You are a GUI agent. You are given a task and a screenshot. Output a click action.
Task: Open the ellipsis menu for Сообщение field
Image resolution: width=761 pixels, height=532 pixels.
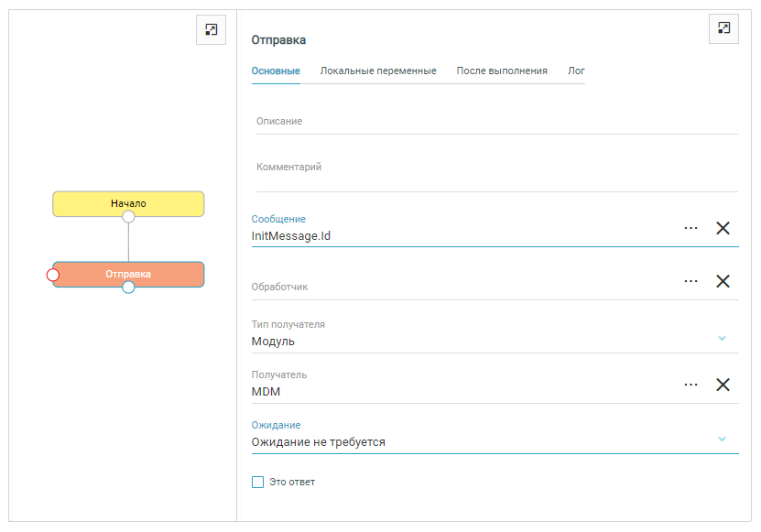(690, 228)
